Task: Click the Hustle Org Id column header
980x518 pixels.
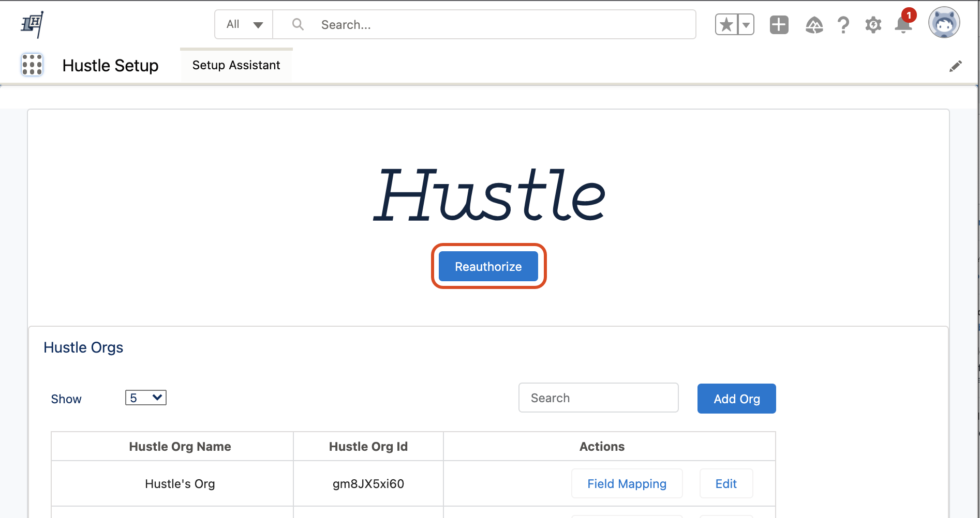Action: tap(368, 446)
